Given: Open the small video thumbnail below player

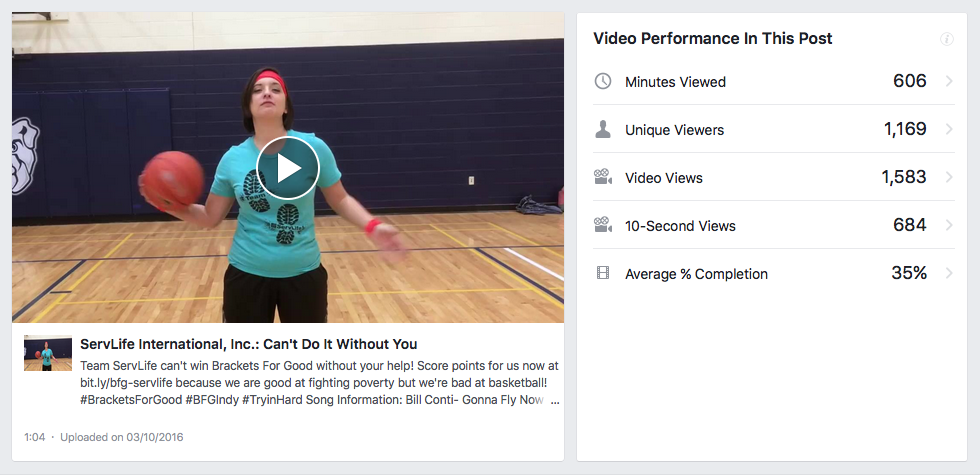Looking at the screenshot, I should coord(48,354).
